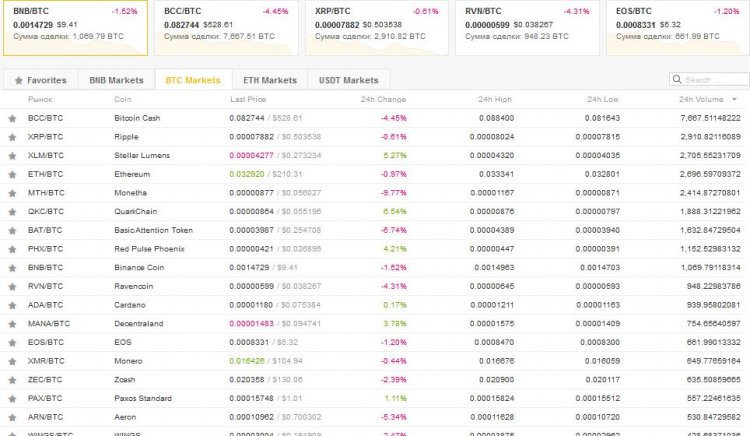Click the ADA/BTC star icon
This screenshot has width=750, height=436.
[12, 305]
